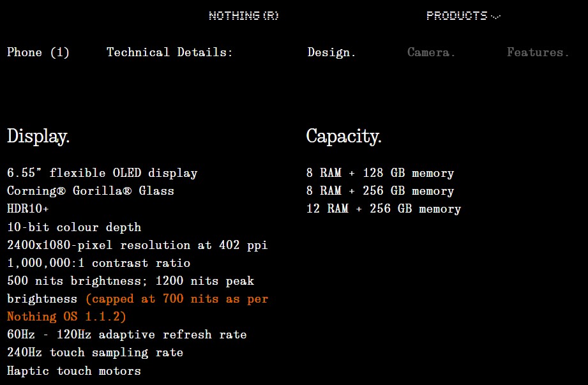This screenshot has height=385, width=588.
Task: Click the Display. section heading
Action: 38,136
